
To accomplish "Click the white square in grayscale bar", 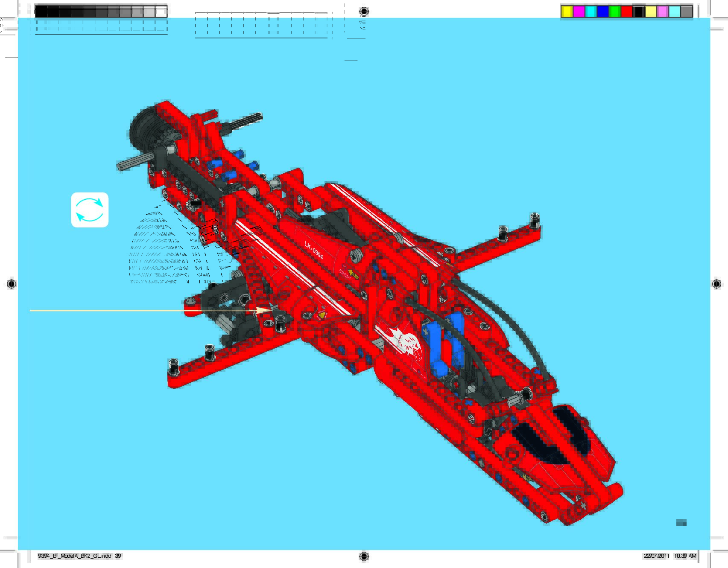I will [x=161, y=12].
